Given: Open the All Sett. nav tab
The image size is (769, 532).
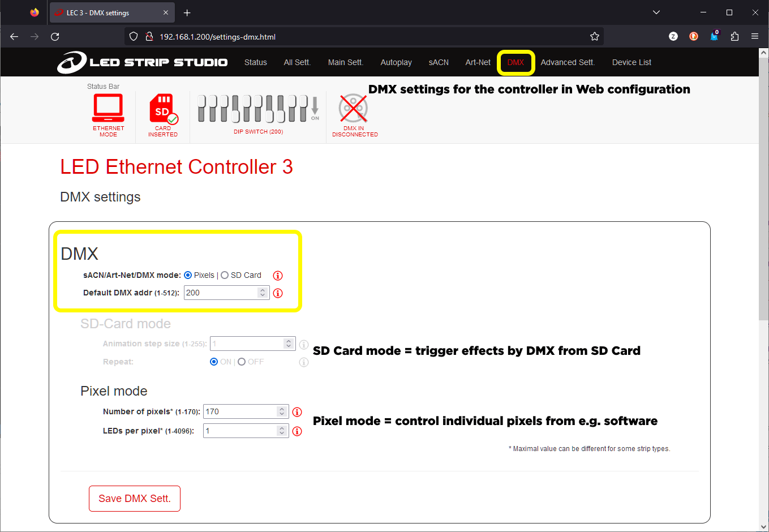Looking at the screenshot, I should [x=297, y=62].
